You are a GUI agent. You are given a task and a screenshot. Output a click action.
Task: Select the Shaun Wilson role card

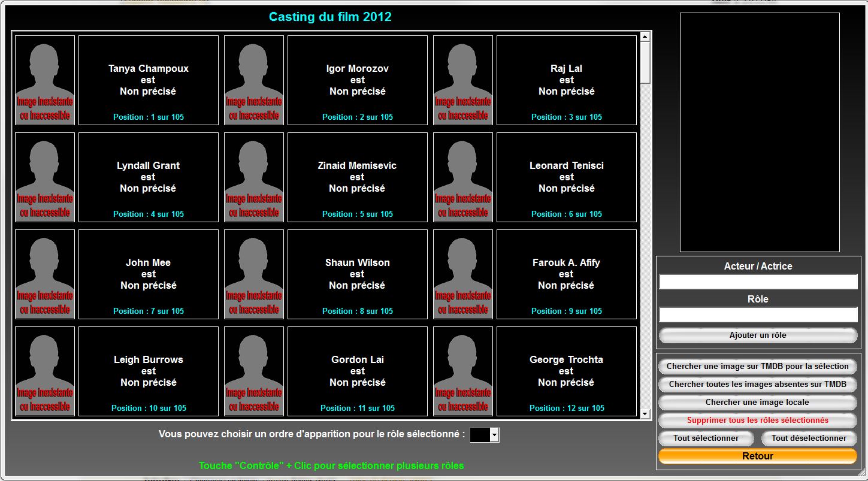tap(357, 274)
